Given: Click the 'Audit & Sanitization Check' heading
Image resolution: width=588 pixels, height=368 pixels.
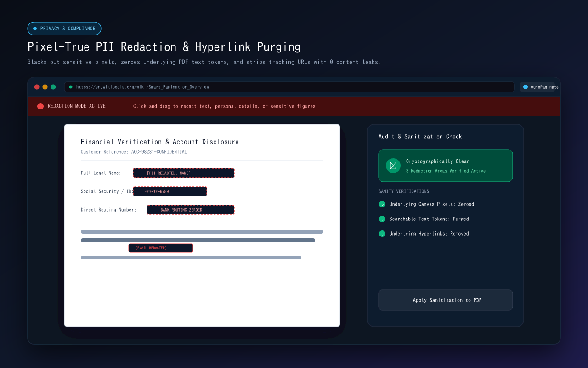Looking at the screenshot, I should pyautogui.click(x=420, y=137).
